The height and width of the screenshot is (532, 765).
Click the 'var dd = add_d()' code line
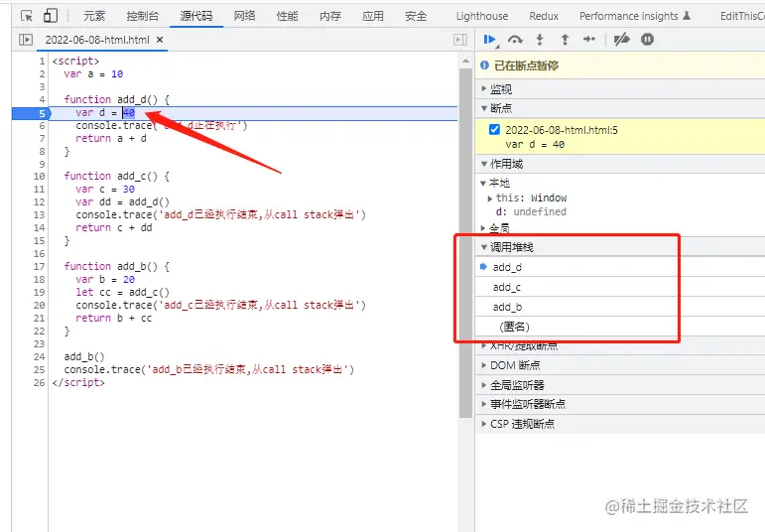point(122,202)
